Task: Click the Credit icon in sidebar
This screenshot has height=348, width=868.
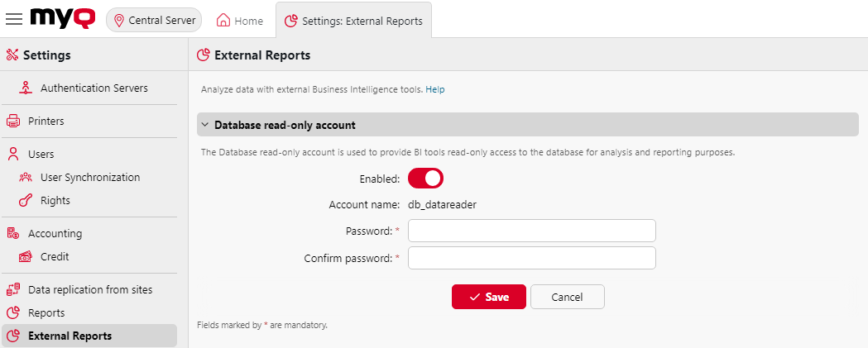Action: [x=26, y=257]
